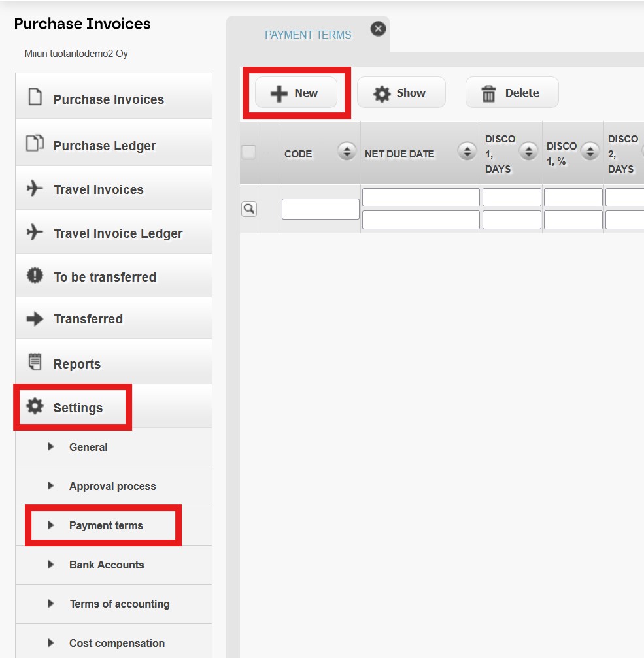Image resolution: width=644 pixels, height=658 pixels.
Task: Expand the Approval process arrow
Action: point(50,485)
